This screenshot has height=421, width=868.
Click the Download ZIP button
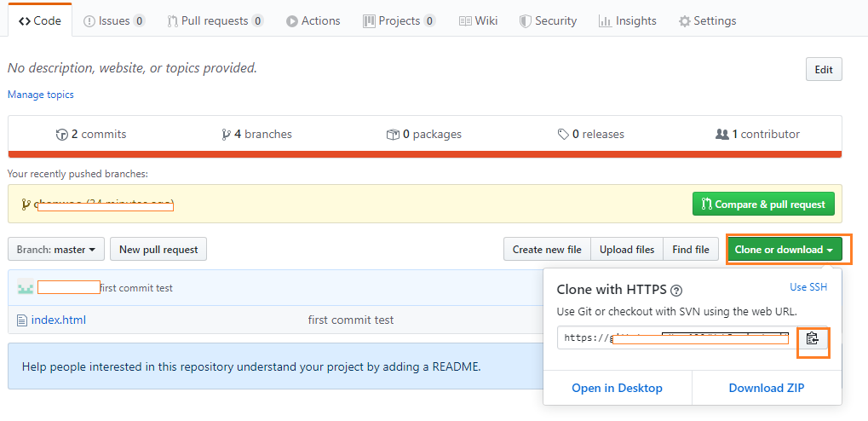pyautogui.click(x=767, y=388)
